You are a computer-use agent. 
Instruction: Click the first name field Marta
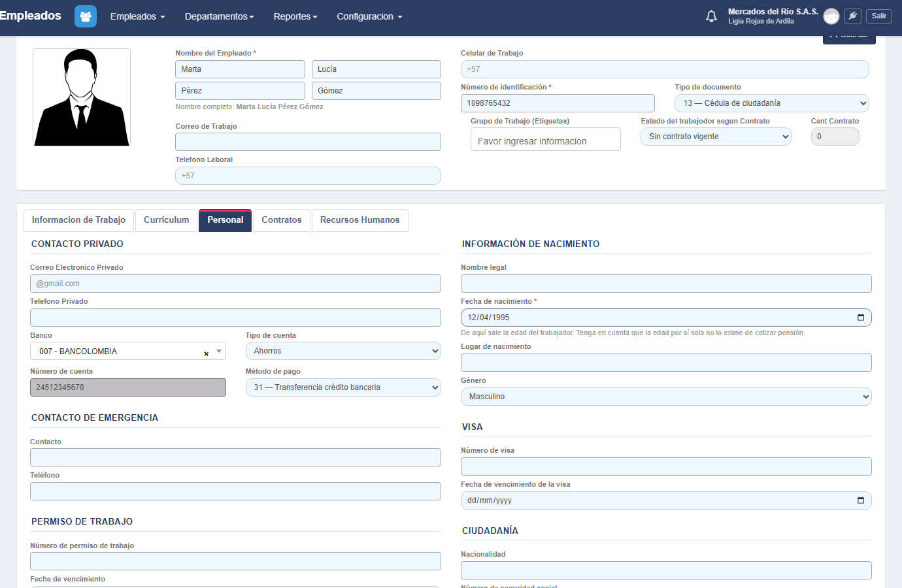tap(240, 69)
